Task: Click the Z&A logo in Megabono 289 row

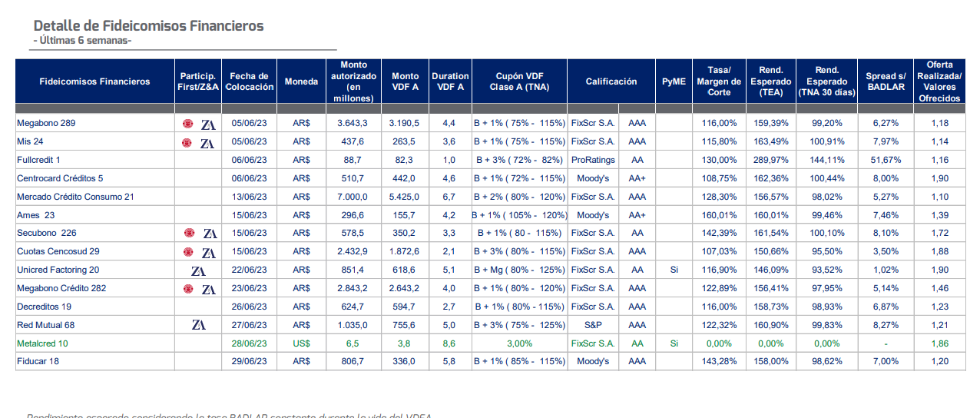Action: pos(208,124)
